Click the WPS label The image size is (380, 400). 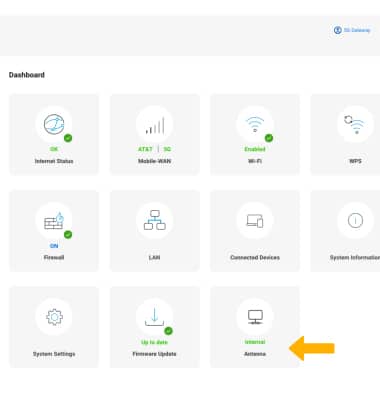355,161
